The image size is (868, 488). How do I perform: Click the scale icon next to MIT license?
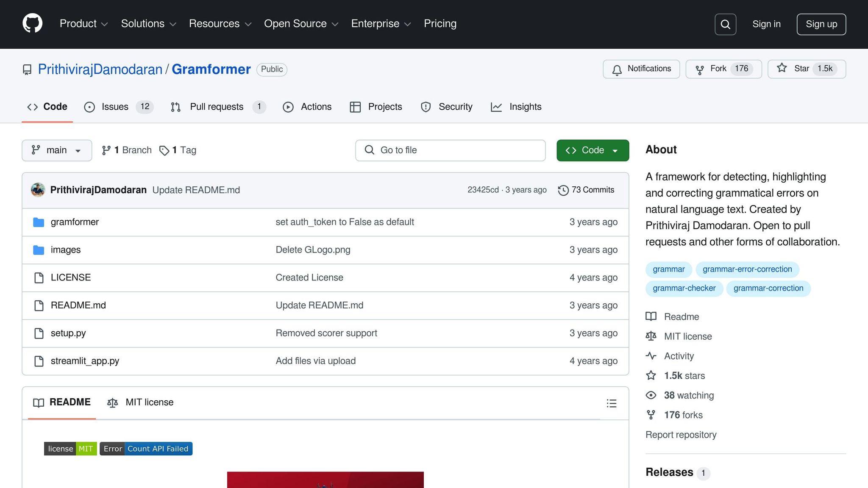coord(651,336)
